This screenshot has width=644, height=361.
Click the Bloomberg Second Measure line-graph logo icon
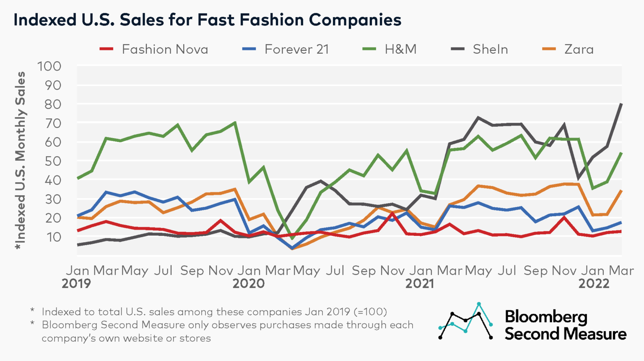point(465,321)
